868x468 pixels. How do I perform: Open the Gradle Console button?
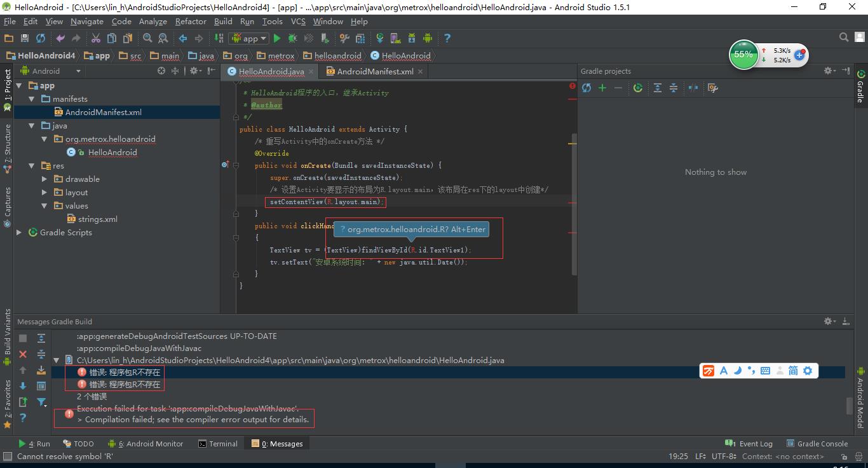817,444
